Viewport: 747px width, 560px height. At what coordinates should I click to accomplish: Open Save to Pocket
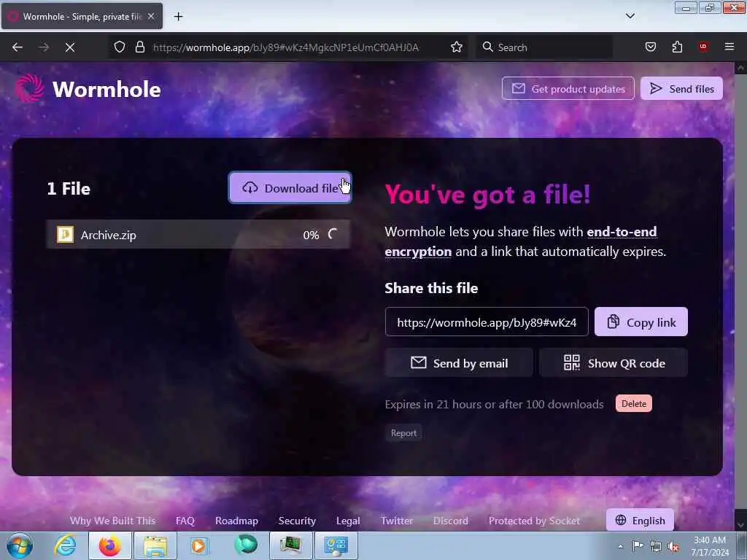(x=650, y=47)
